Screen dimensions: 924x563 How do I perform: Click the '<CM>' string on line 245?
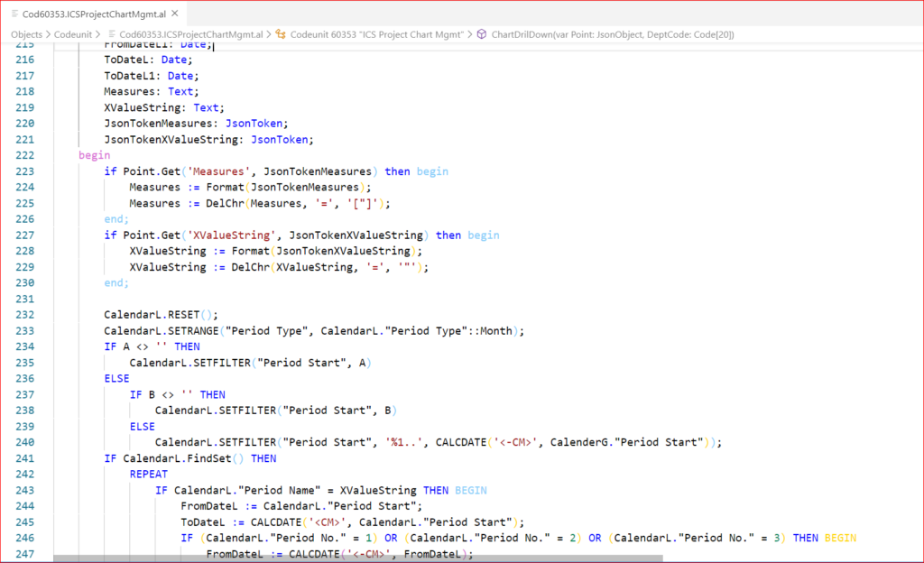pos(327,522)
